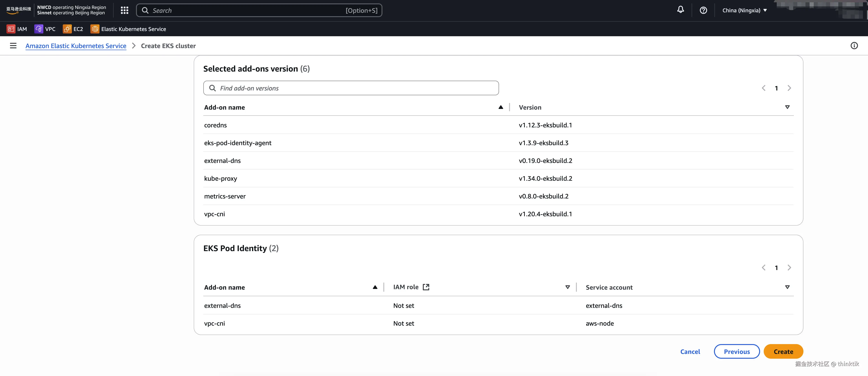
Task: Click the notifications bell icon
Action: [x=680, y=10]
